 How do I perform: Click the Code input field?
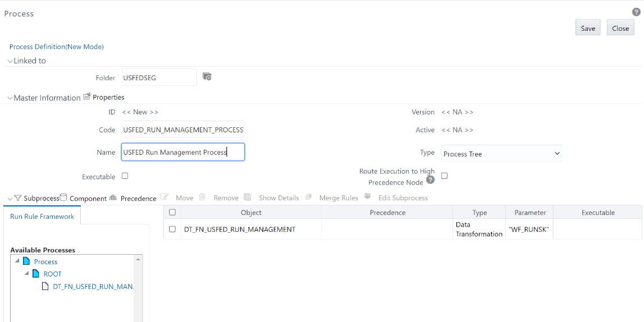(183, 130)
